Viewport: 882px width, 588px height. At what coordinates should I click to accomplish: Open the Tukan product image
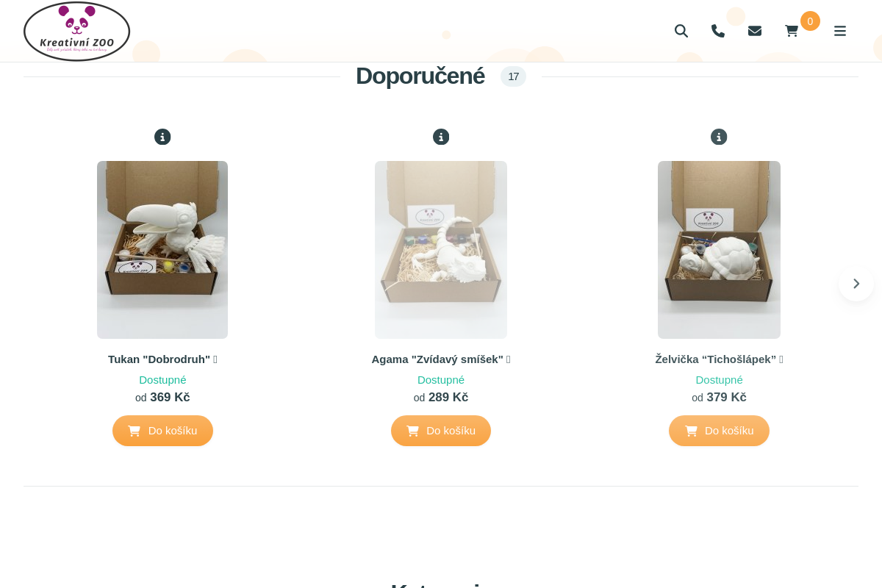162,250
